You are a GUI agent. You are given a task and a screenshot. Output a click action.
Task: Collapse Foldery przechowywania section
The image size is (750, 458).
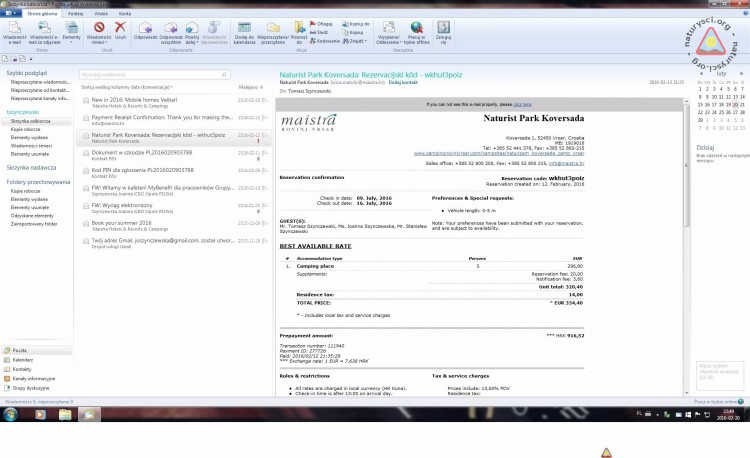[x=38, y=182]
